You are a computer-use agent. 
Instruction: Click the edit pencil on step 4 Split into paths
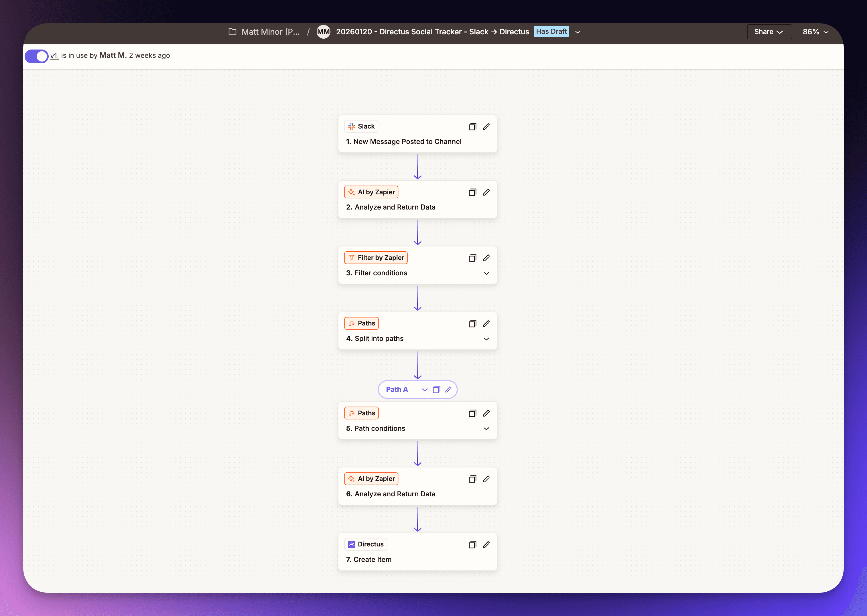[x=486, y=323]
